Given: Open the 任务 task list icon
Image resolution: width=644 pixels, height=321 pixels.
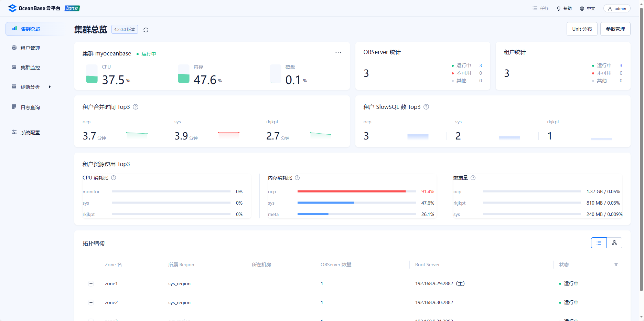Looking at the screenshot, I should (x=535, y=8).
